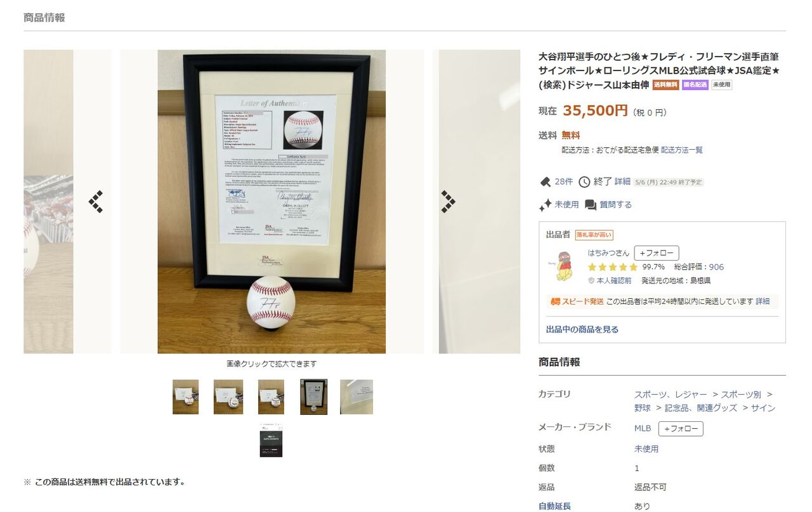812x512 pixels.
Task: View 出品中の商品を見る seller listings
Action: click(582, 329)
